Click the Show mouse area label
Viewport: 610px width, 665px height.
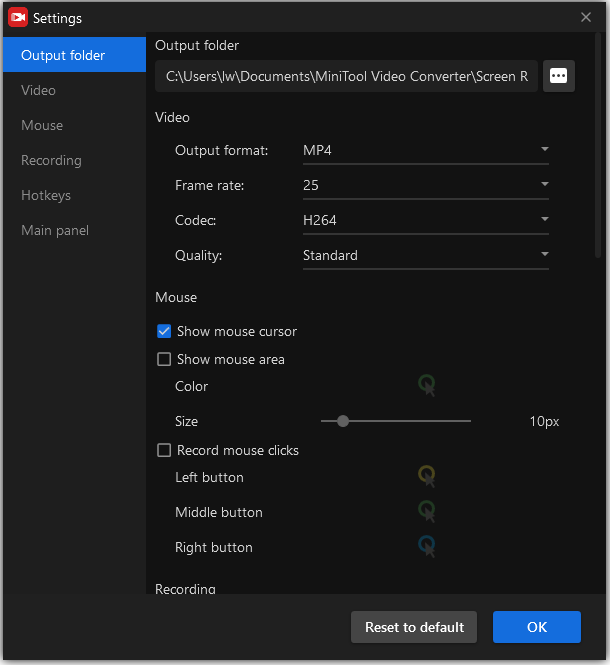pos(231,359)
